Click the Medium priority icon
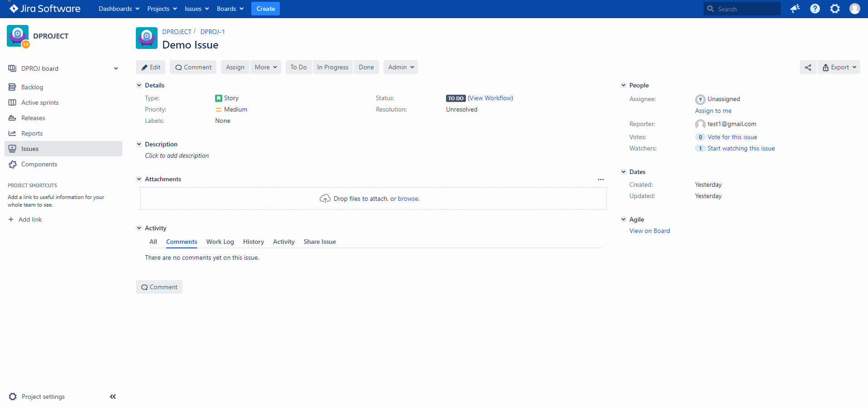868x407 pixels. [219, 109]
